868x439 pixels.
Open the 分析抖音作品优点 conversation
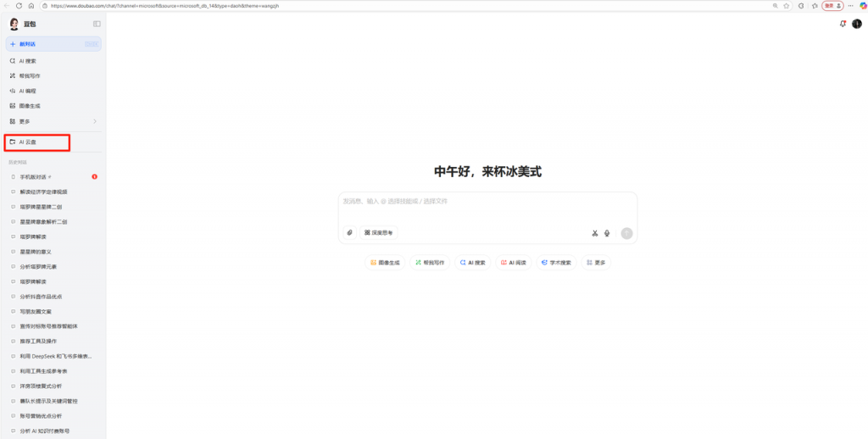(x=53, y=296)
